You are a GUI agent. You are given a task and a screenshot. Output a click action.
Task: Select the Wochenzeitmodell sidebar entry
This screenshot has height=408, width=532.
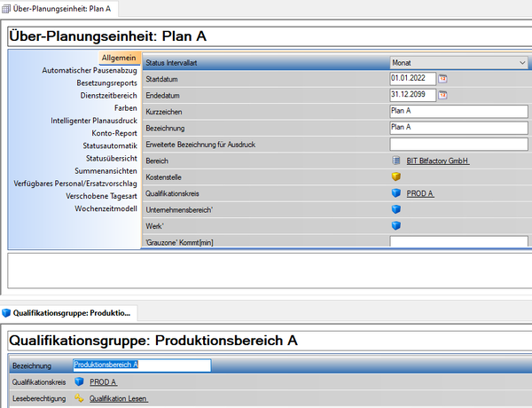click(105, 208)
